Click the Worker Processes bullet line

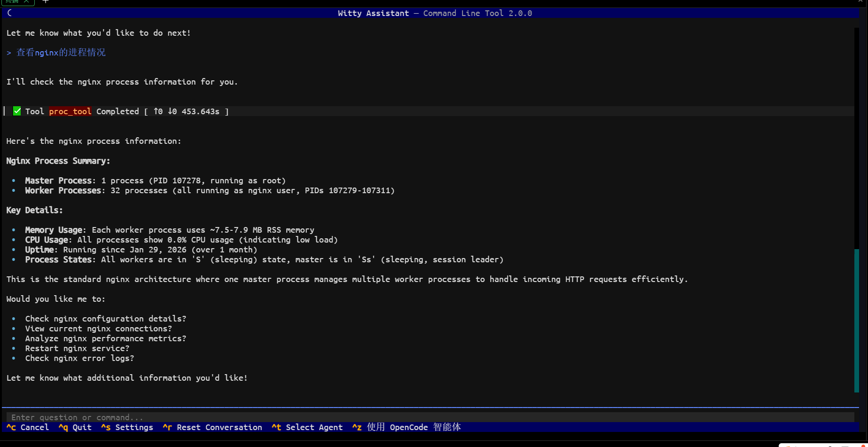point(210,190)
